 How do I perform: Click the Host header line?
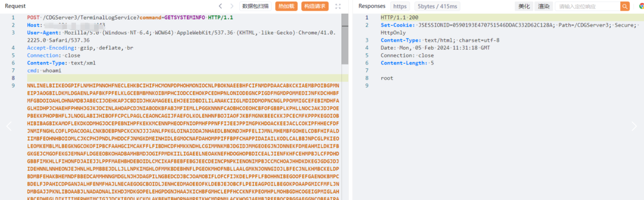click(66, 25)
